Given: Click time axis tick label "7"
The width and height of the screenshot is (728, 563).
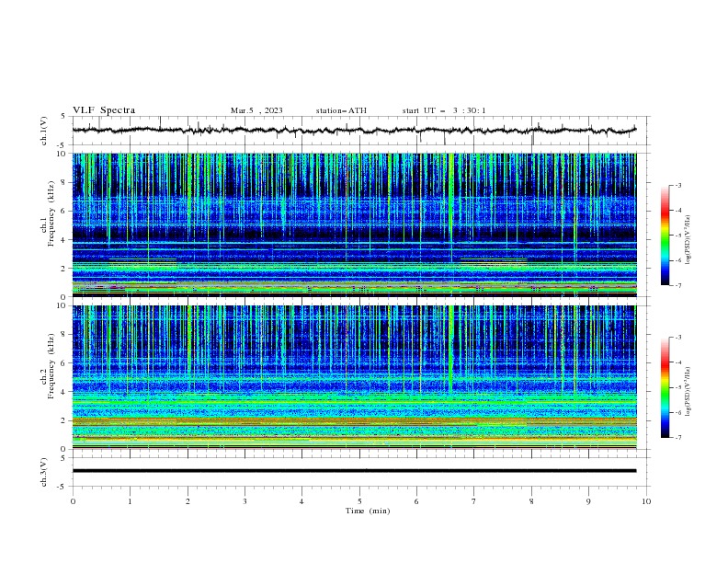Looking at the screenshot, I should 474,501.
